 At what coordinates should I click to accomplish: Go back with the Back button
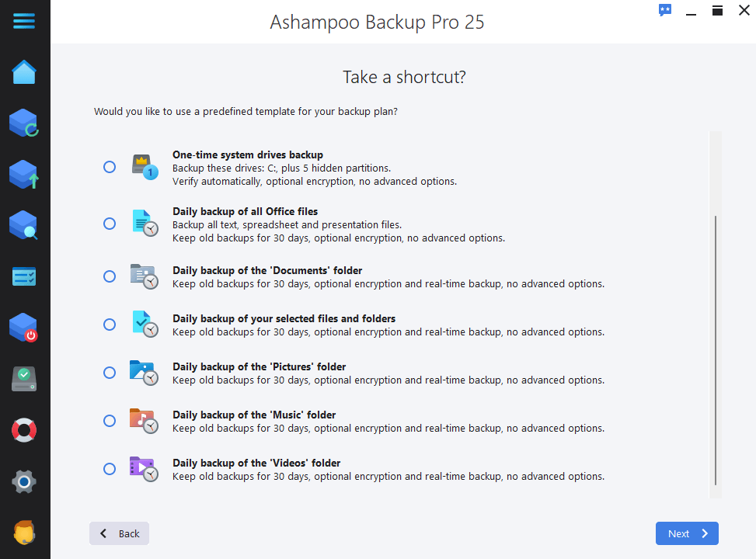click(x=119, y=533)
